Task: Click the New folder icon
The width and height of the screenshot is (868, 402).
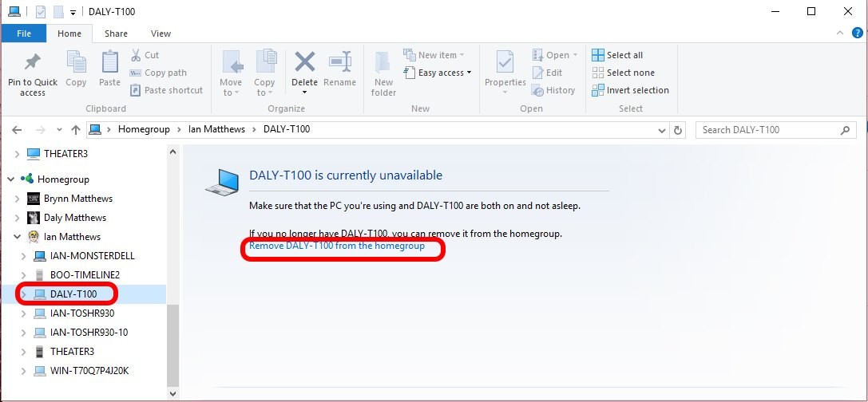Action: 383,62
